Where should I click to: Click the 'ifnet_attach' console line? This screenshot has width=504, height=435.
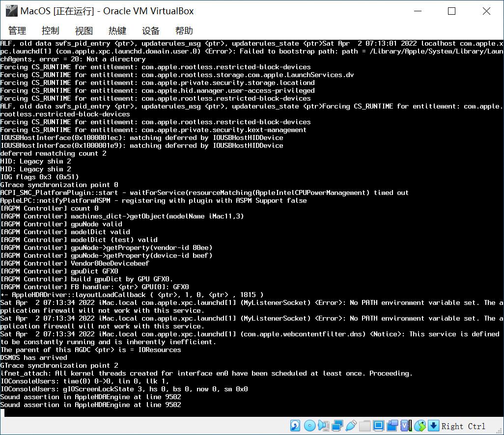point(206,373)
